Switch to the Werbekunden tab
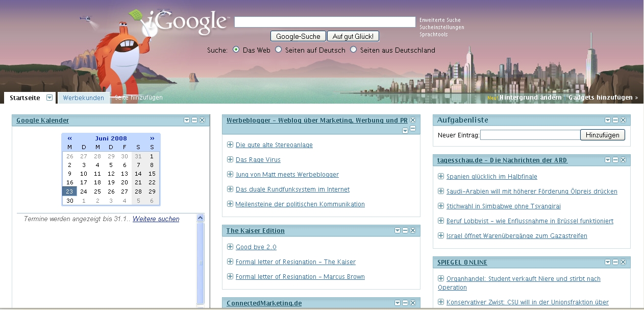 coord(84,98)
